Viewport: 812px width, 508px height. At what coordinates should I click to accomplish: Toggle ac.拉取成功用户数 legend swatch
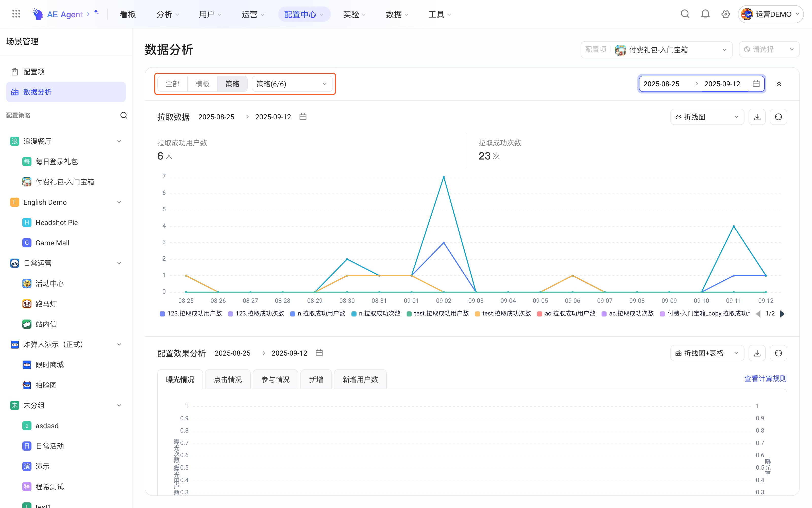coord(539,314)
